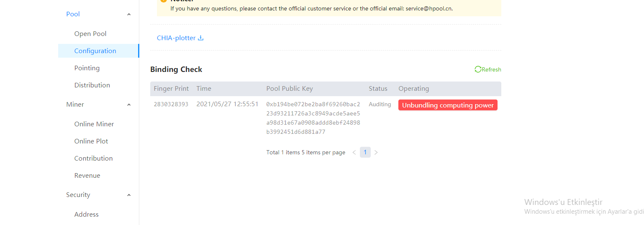Go to previous page arrow

point(354,153)
